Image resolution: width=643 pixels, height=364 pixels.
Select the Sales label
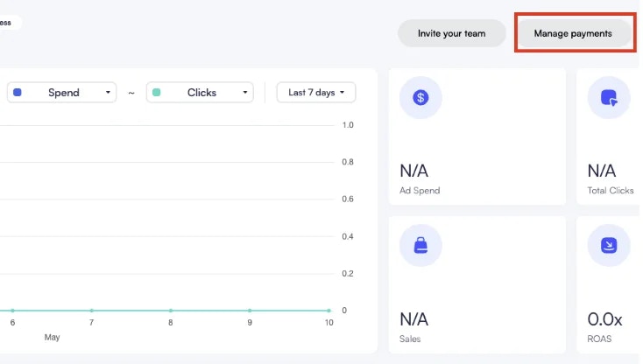click(410, 339)
